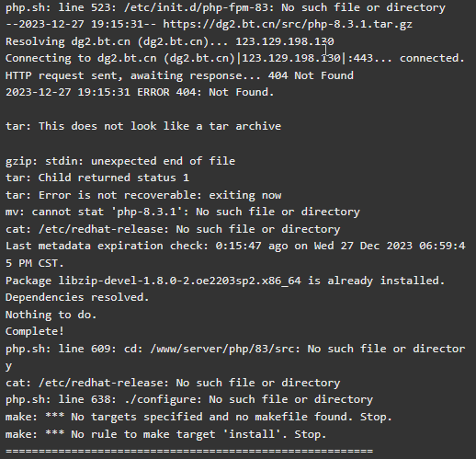This screenshot has width=476, height=459.
Task: Click the gzip unexpected end of file line
Action: pyautogui.click(x=120, y=161)
